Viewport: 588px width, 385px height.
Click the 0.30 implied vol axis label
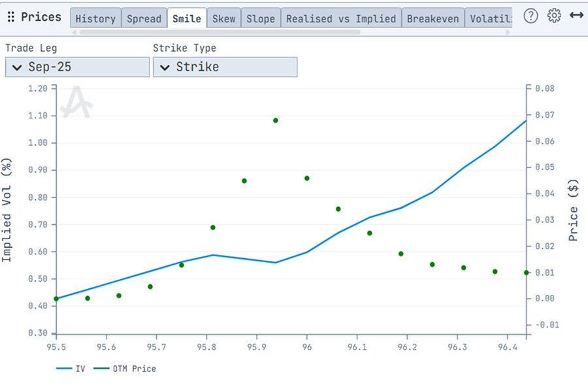[x=38, y=333]
